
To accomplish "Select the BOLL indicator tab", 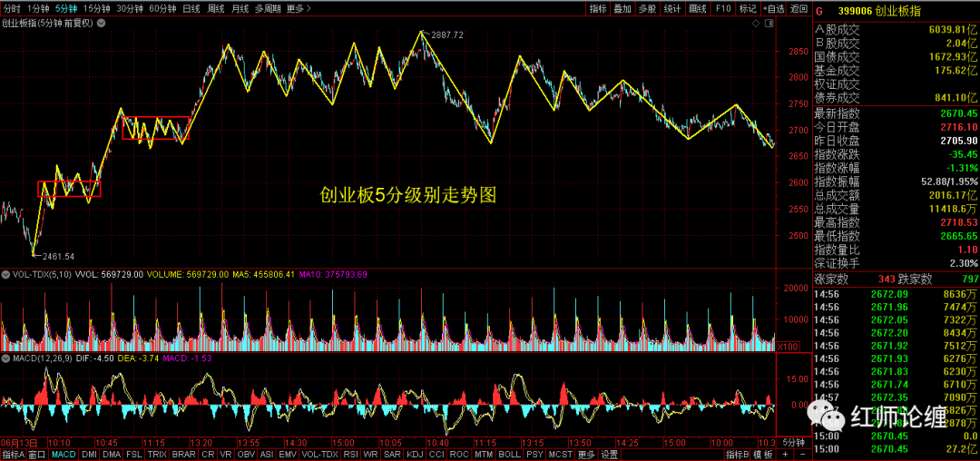I will (x=510, y=455).
